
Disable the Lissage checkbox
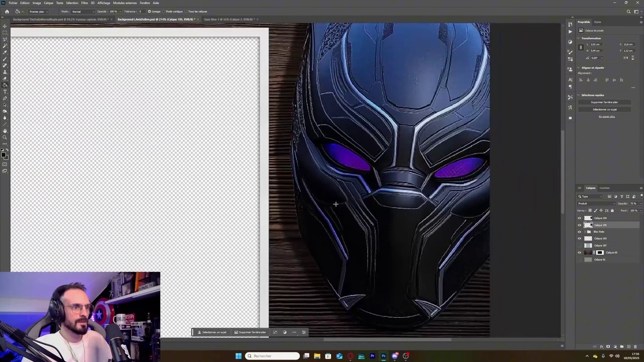coord(149,12)
